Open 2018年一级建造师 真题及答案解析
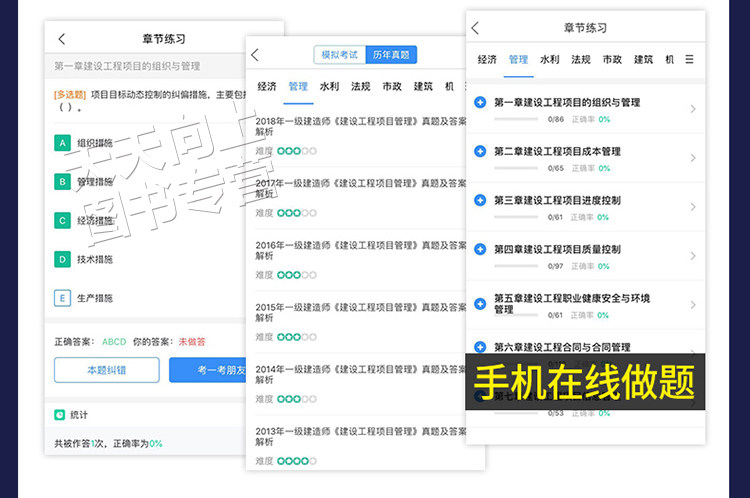Image resolution: width=750 pixels, height=498 pixels. point(361,126)
